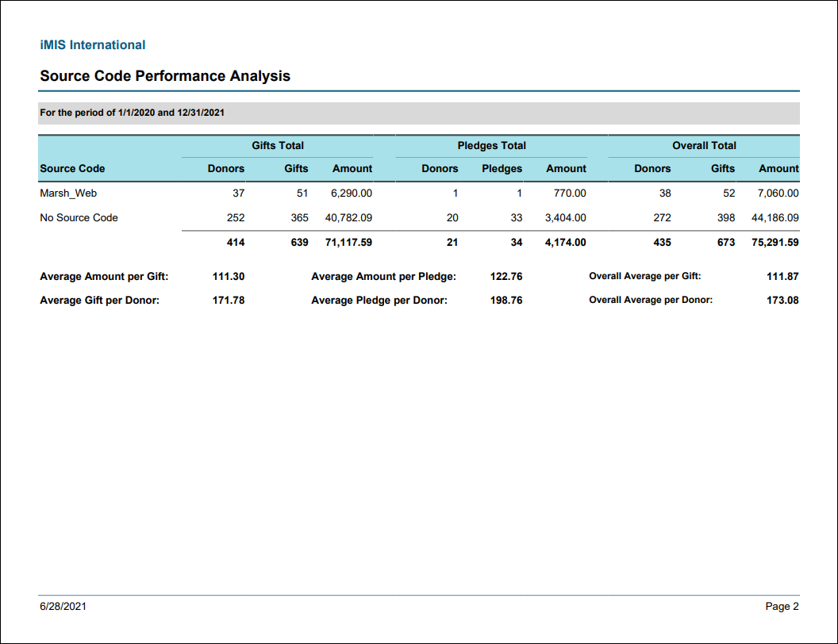Select the Marsh_Web source code row label
This screenshot has width=838, height=644.
coord(68,194)
